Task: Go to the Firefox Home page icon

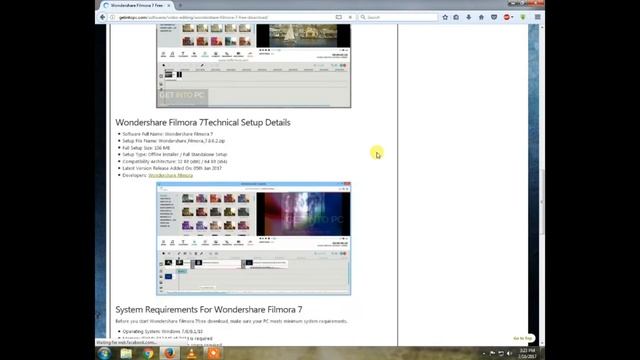Action: click(x=481, y=17)
